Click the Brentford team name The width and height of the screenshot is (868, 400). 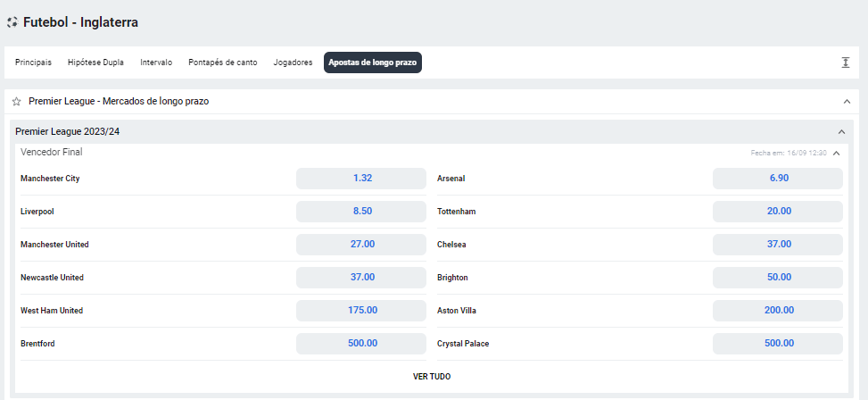click(x=37, y=344)
